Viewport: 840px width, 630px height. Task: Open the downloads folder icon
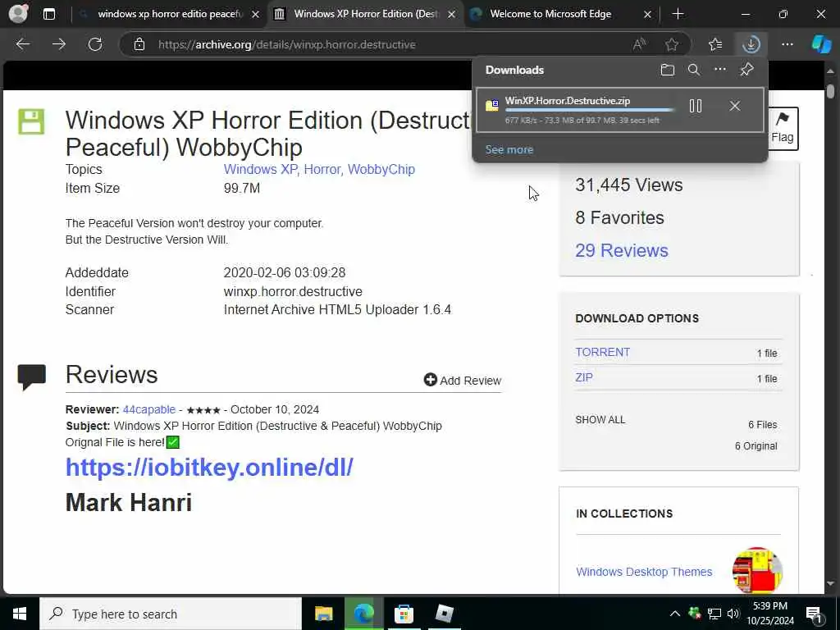click(668, 70)
